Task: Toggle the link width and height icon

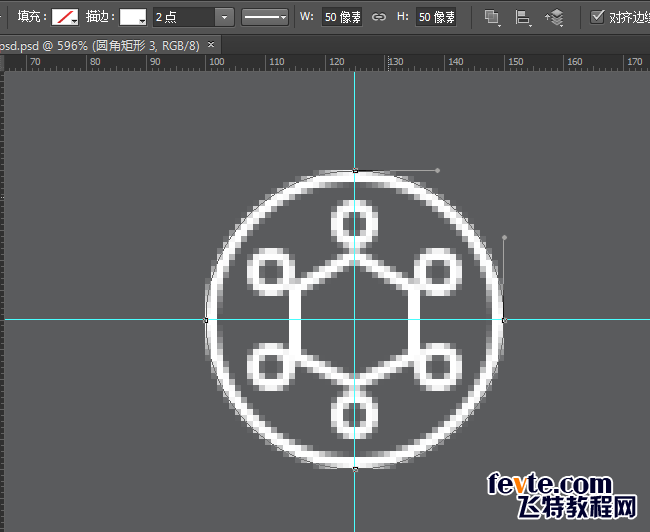Action: (378, 17)
